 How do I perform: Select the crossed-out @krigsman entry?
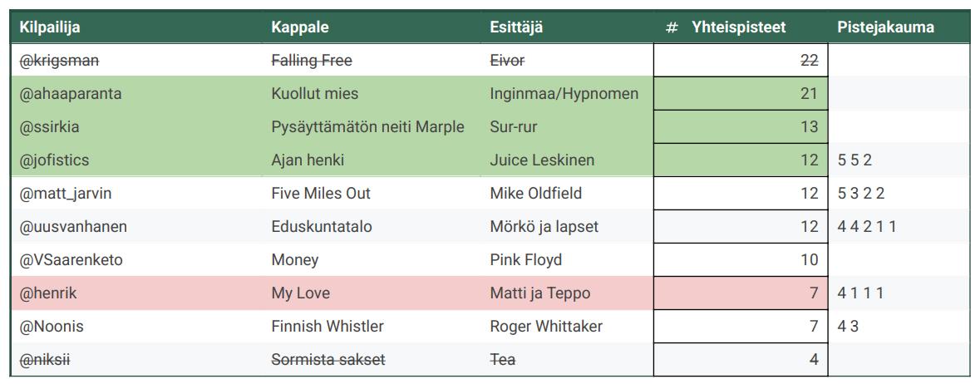point(59,61)
